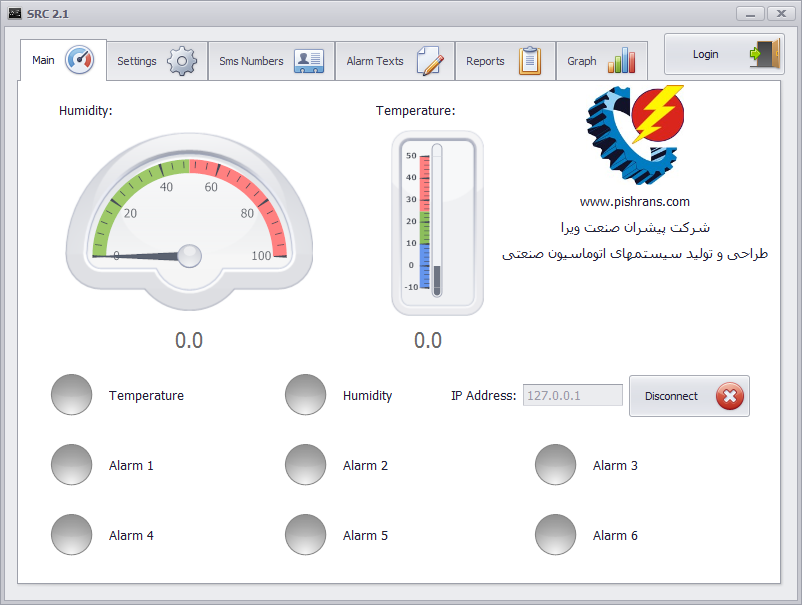The width and height of the screenshot is (802, 605).
Task: Open the Graph tab
Action: pyautogui.click(x=602, y=61)
